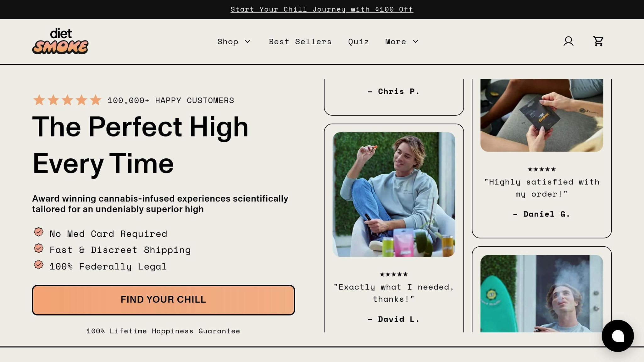Screen dimensions: 644x362
Task: Open the Quiz page
Action: pos(358,42)
